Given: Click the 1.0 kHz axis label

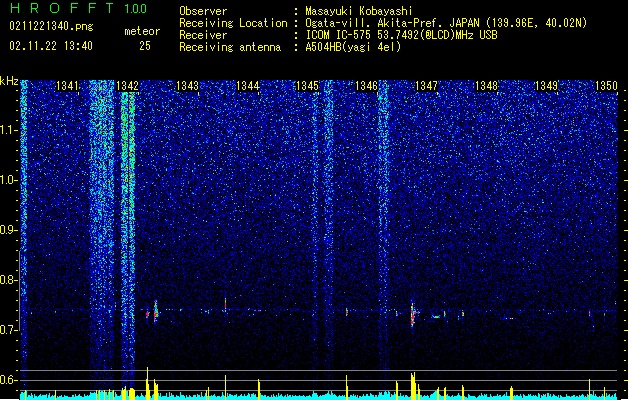Looking at the screenshot, I should [9, 180].
